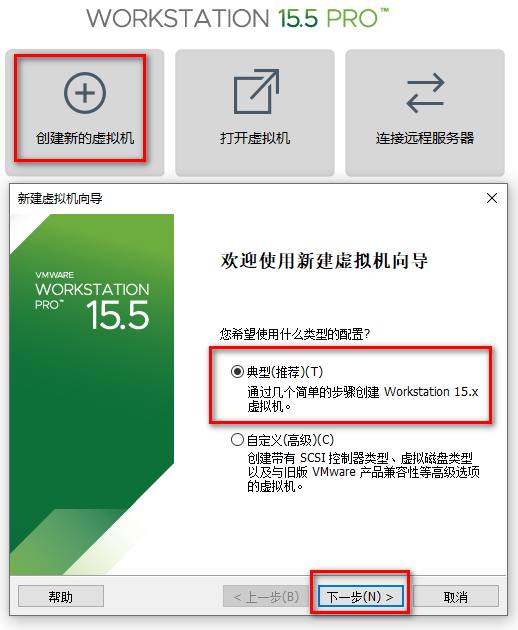The height and width of the screenshot is (630, 518).
Task: Click the 典型(推荐)(T) option label
Action: [x=285, y=372]
